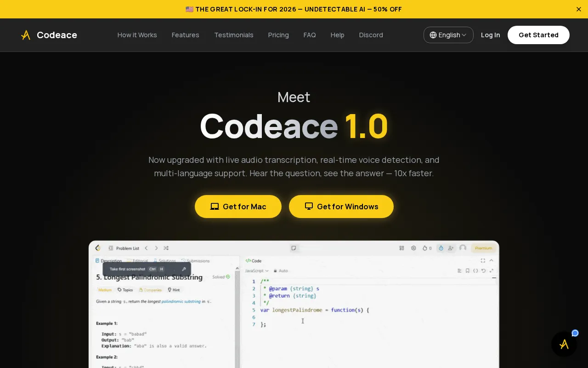Image resolution: width=588 pixels, height=368 pixels.
Task: Click the Get for Windows button
Action: pyautogui.click(x=341, y=207)
